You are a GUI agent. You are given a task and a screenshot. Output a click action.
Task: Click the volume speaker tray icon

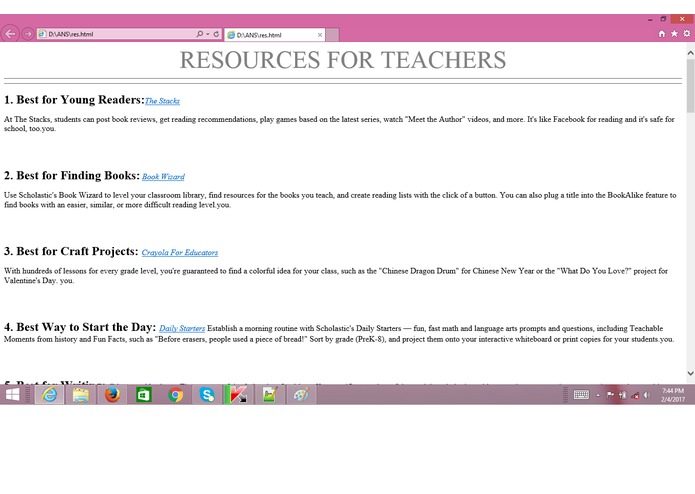647,395
